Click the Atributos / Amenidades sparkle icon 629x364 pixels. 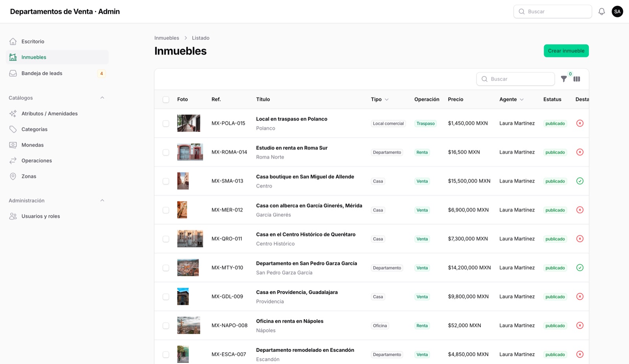click(x=13, y=113)
